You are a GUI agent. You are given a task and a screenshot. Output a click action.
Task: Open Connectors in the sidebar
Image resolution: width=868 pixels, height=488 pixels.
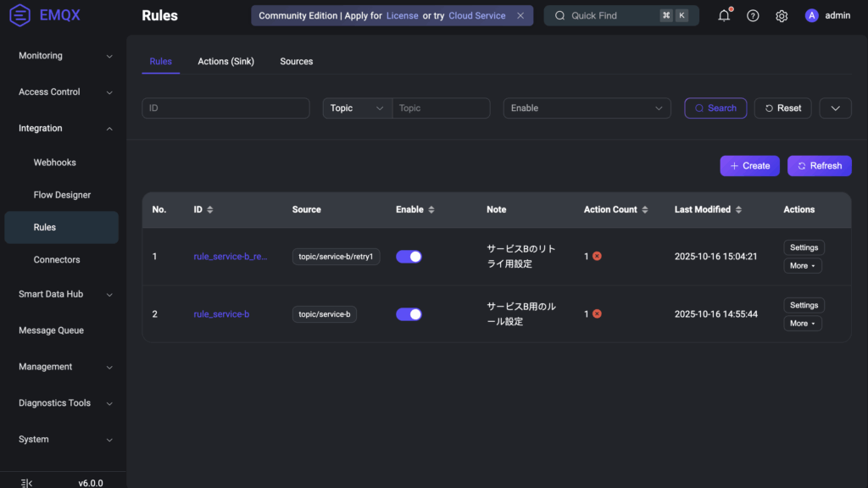[57, 260]
